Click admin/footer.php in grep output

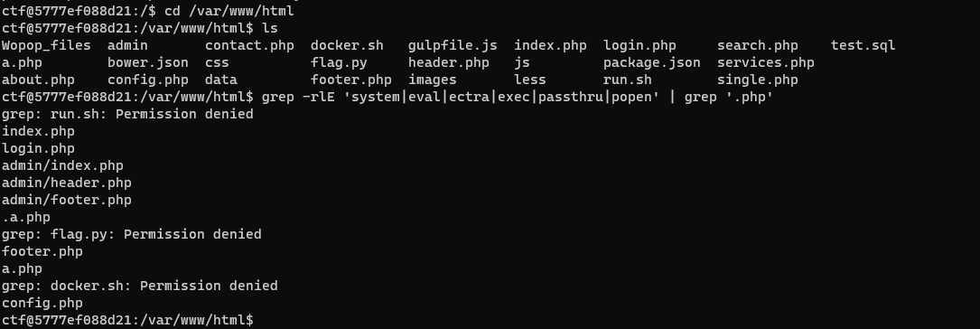point(67,200)
